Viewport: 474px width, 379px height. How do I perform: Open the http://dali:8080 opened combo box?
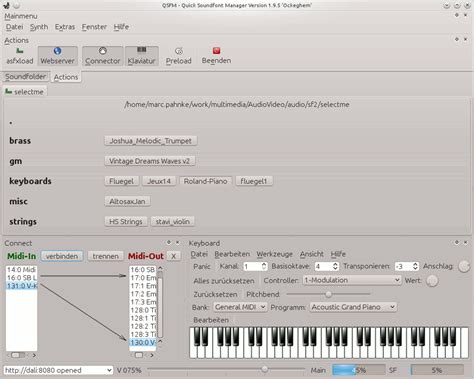pos(58,370)
